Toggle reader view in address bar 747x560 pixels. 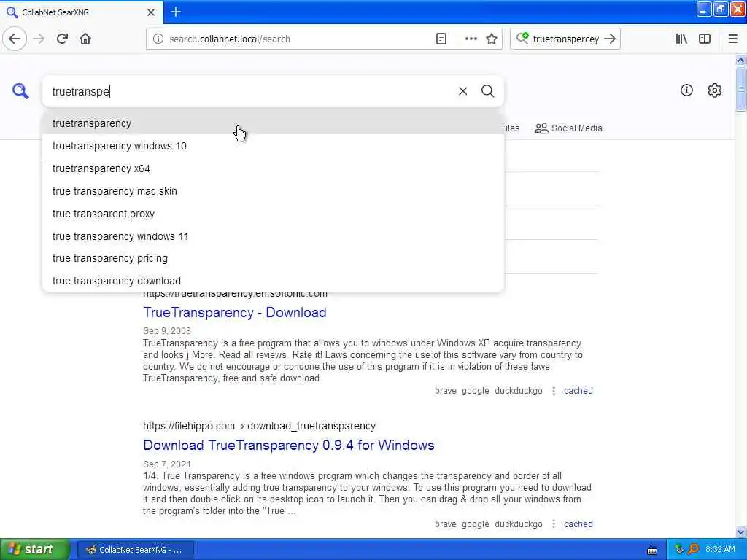click(441, 39)
